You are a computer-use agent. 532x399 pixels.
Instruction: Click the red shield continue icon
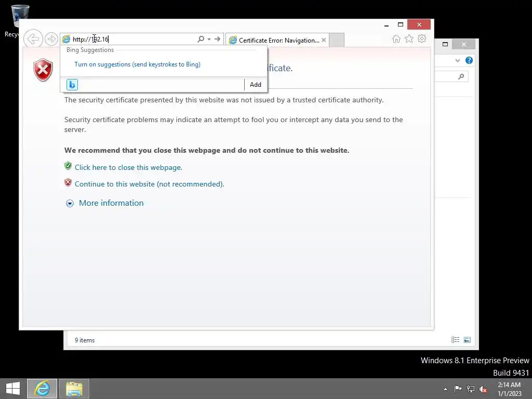click(x=68, y=182)
